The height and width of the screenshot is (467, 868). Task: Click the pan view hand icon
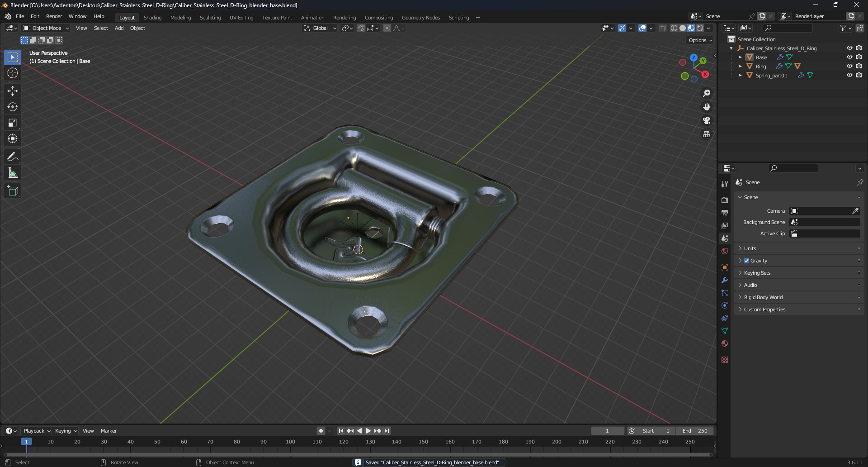tap(707, 107)
